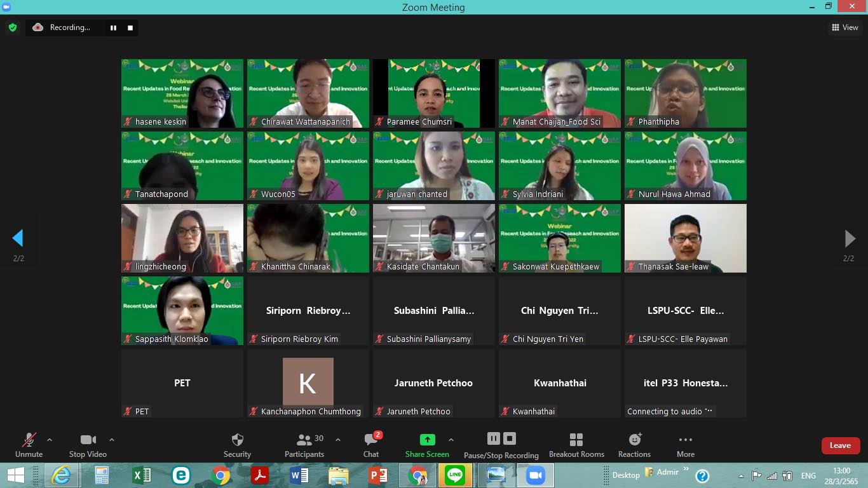
Task: Click the red Leave button
Action: tap(840, 445)
